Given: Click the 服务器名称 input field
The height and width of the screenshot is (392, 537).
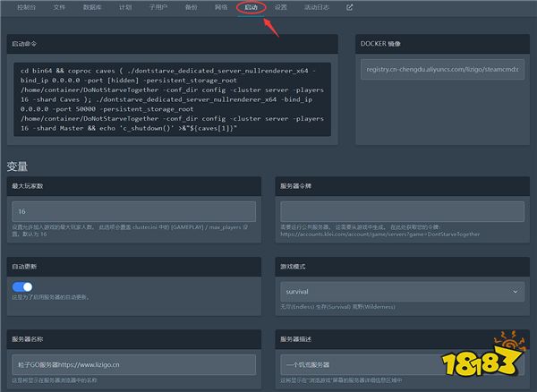Looking at the screenshot, I should 133,365.
